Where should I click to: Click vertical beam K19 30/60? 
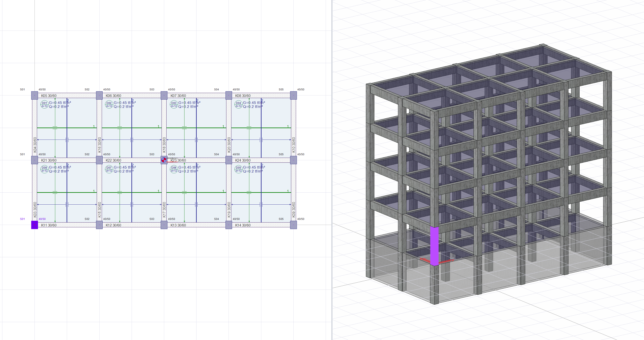tap(229, 209)
